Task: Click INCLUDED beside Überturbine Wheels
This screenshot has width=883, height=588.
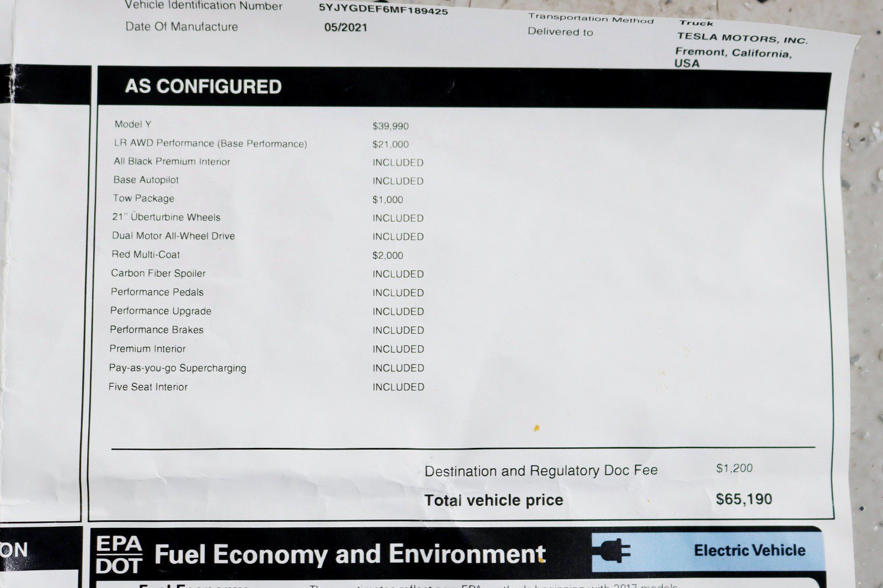Action: pyautogui.click(x=398, y=218)
